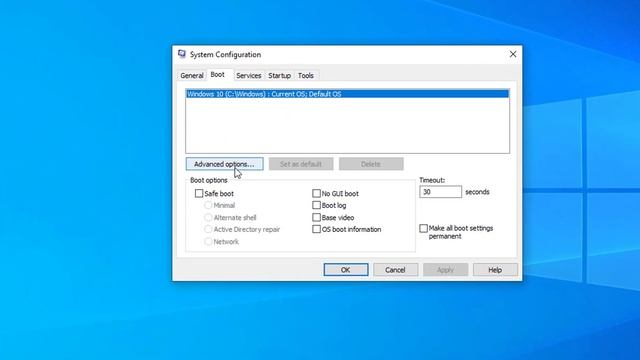Close the System Configuration dialog
The width and height of the screenshot is (640, 360).
tap(513, 54)
